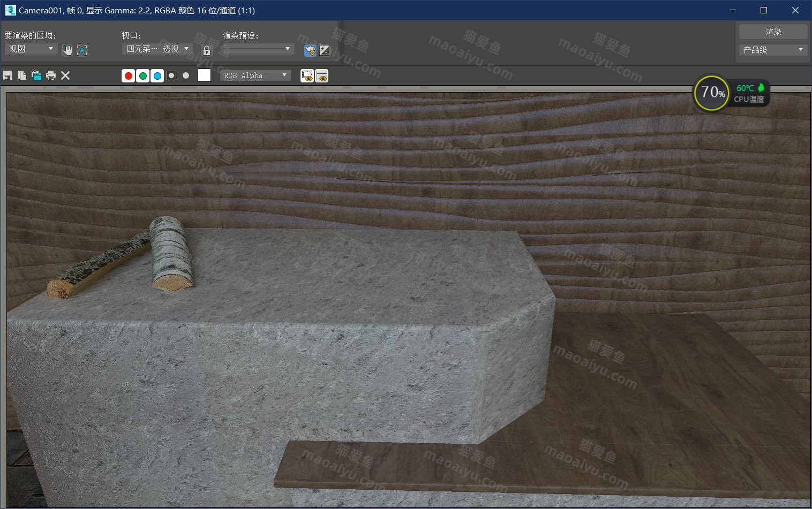
Task: Open the viewport selection dropdown
Action: click(157, 49)
